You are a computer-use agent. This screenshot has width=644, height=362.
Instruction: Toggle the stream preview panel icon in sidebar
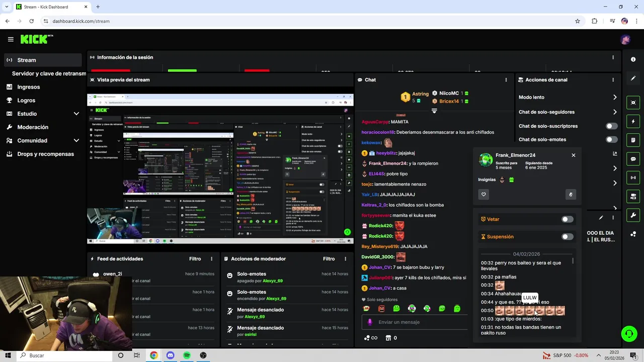pos(633,103)
